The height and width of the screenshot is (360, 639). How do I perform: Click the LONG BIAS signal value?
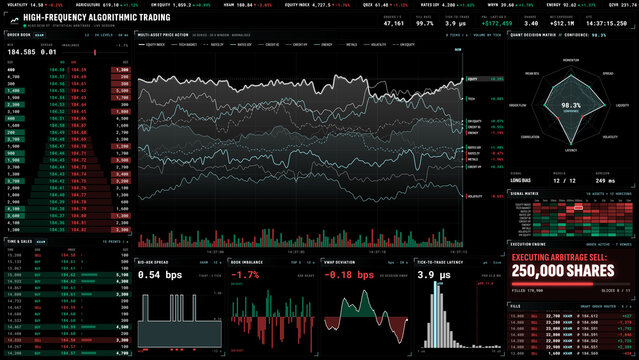pos(520,180)
